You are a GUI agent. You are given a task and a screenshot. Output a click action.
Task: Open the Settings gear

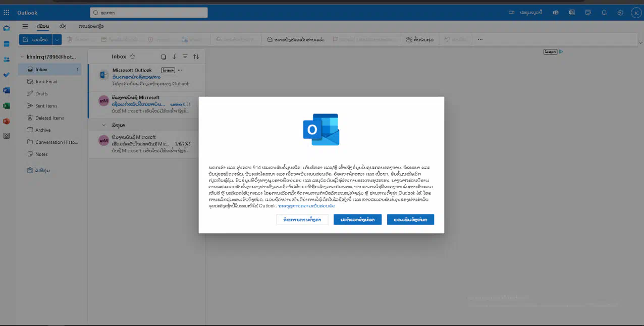coord(620,13)
